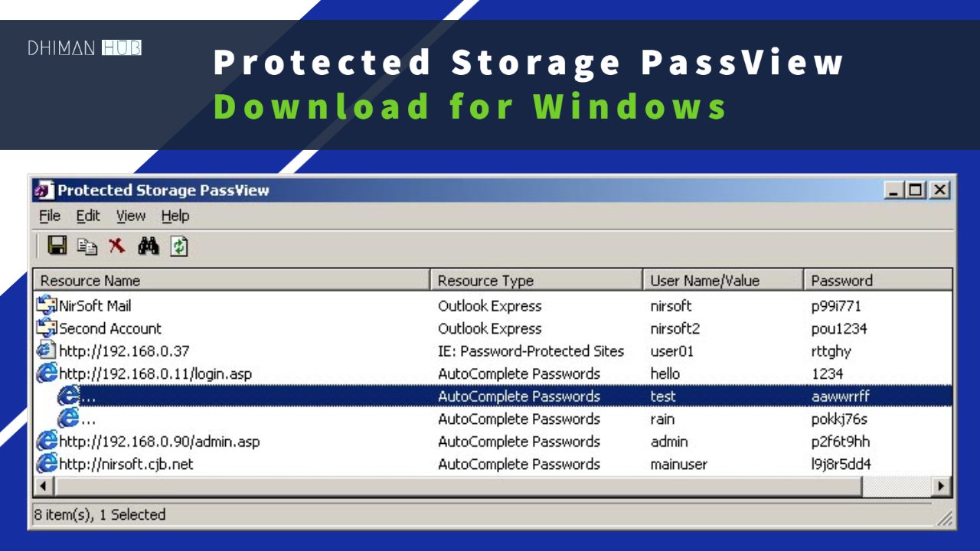This screenshot has height=551, width=980.
Task: Click the Save toolbar icon
Action: click(x=57, y=246)
